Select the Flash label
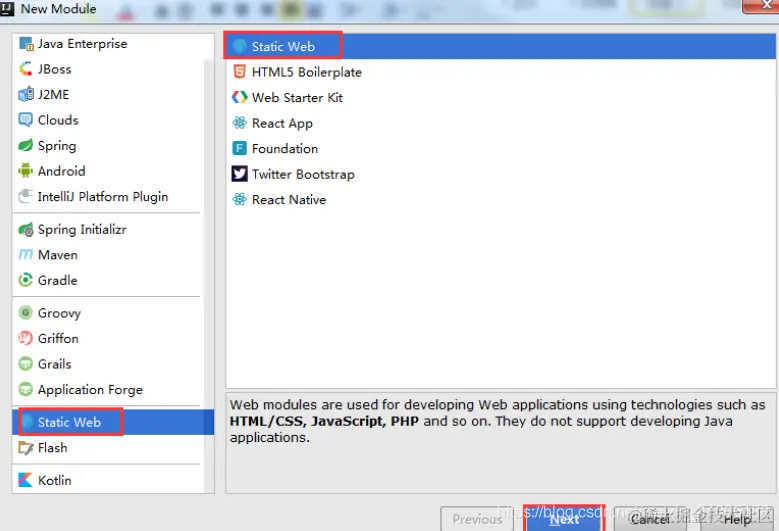 [53, 448]
